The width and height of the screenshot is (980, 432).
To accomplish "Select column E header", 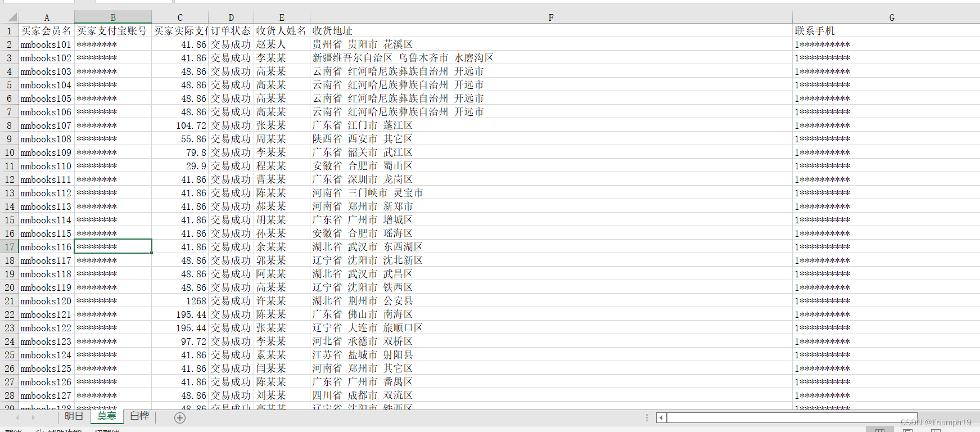I will (x=282, y=17).
